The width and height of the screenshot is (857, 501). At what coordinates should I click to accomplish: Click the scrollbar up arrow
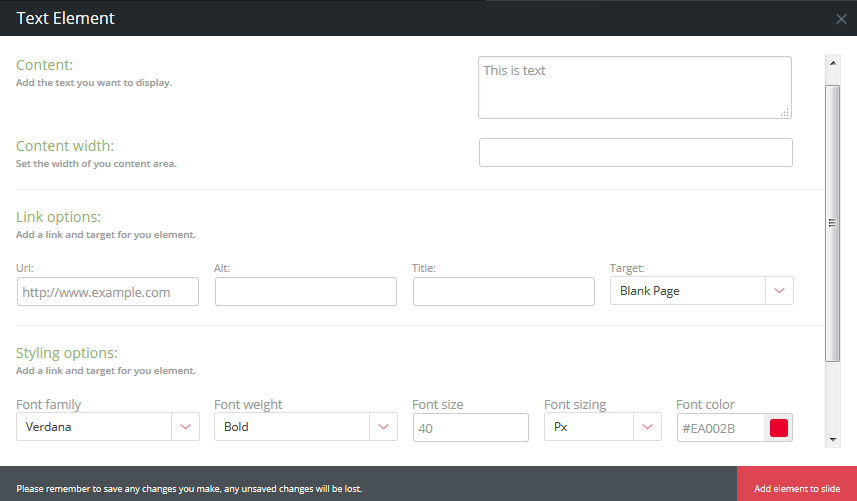[x=832, y=62]
